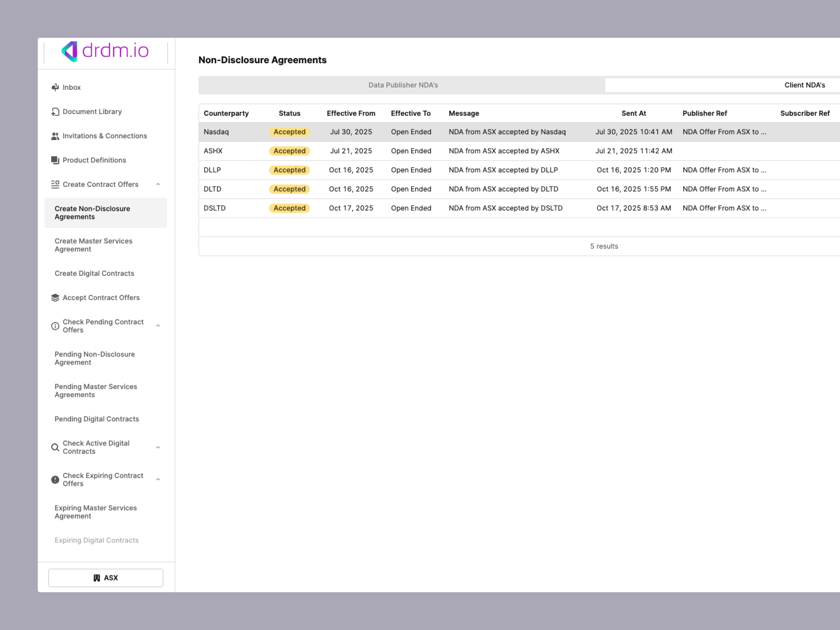Sort by Effective From column header

[351, 113]
